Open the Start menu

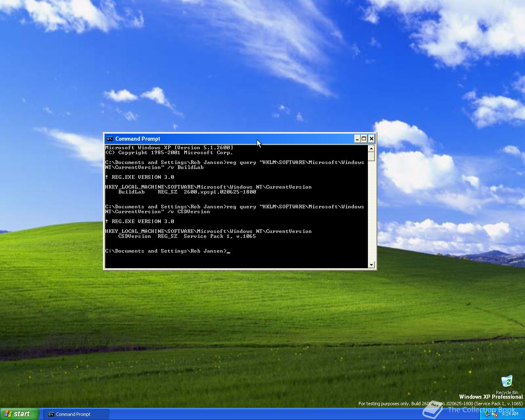(x=18, y=414)
